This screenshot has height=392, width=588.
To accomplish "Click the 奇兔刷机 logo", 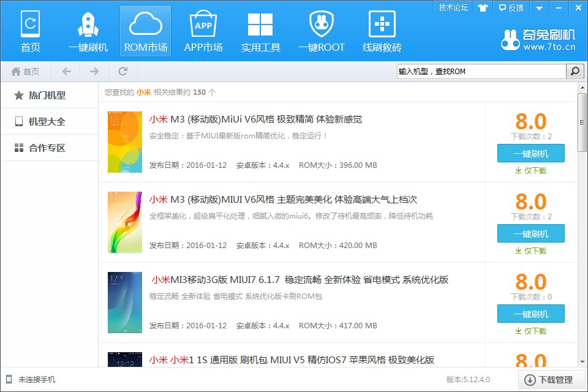I will click(x=538, y=39).
